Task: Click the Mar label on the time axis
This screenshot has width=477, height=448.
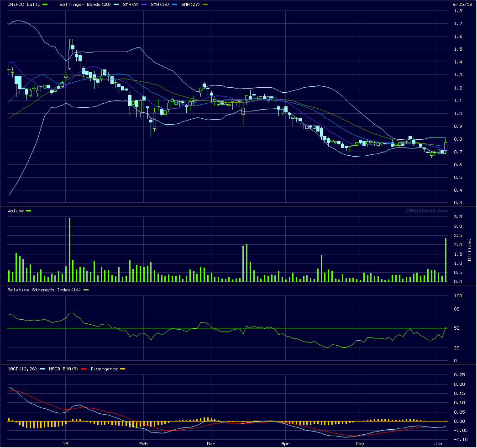Action: [x=211, y=443]
